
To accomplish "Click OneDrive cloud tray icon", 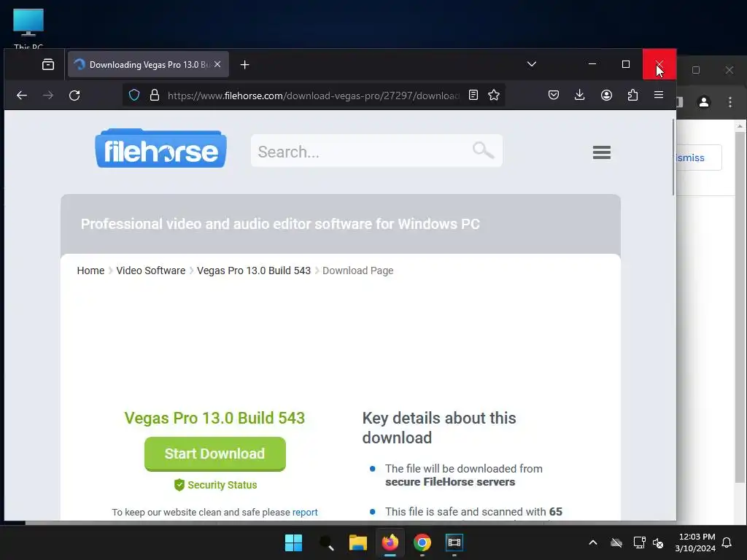I will pyautogui.click(x=616, y=542).
